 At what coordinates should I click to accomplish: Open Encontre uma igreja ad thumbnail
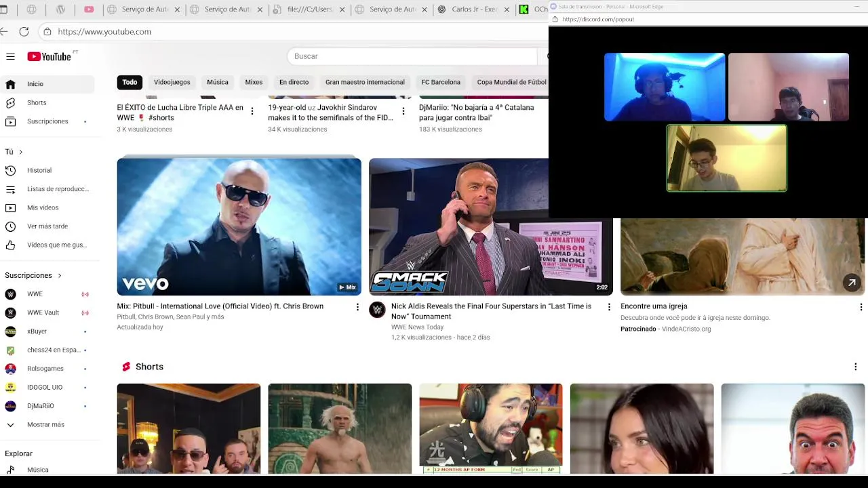point(743,256)
